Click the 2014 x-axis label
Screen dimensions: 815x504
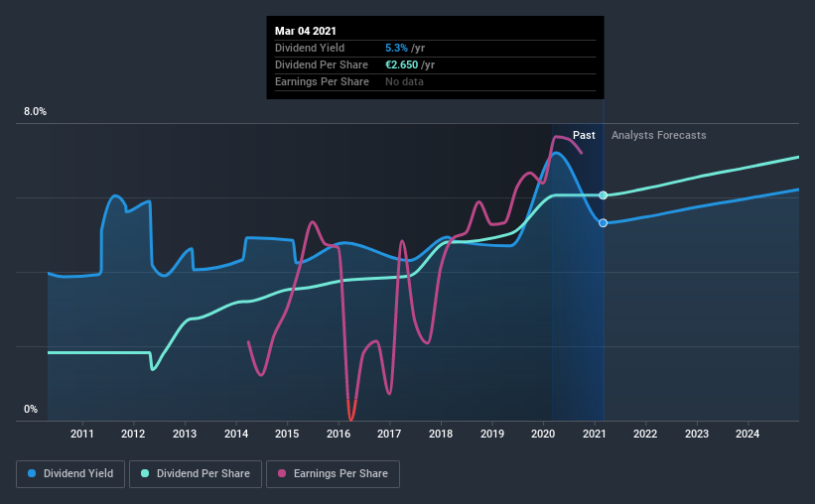pos(236,434)
